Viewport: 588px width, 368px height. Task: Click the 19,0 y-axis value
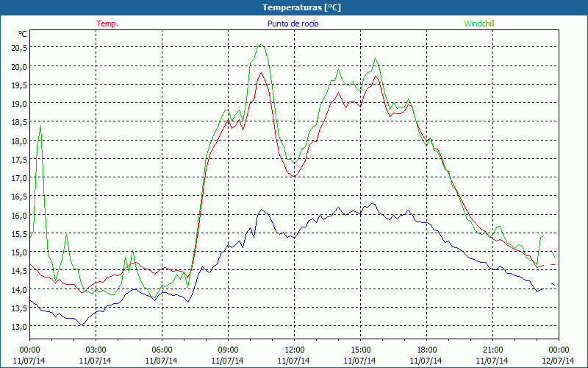(18, 104)
